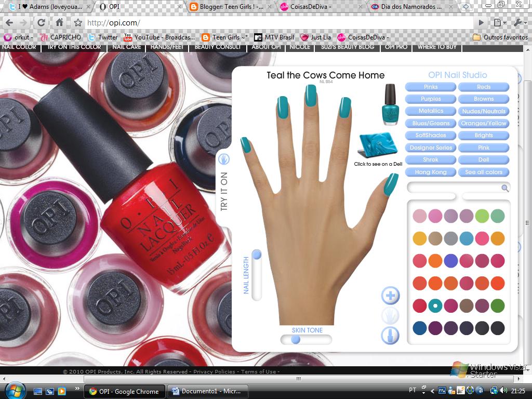Click the plus zoom button near hand
The width and height of the screenshot is (532, 399).
[x=390, y=296]
